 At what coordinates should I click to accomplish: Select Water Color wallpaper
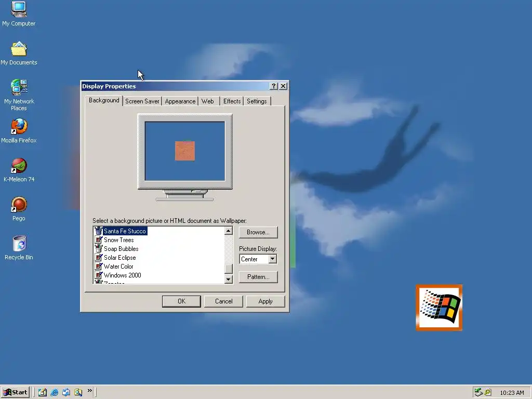pyautogui.click(x=118, y=267)
